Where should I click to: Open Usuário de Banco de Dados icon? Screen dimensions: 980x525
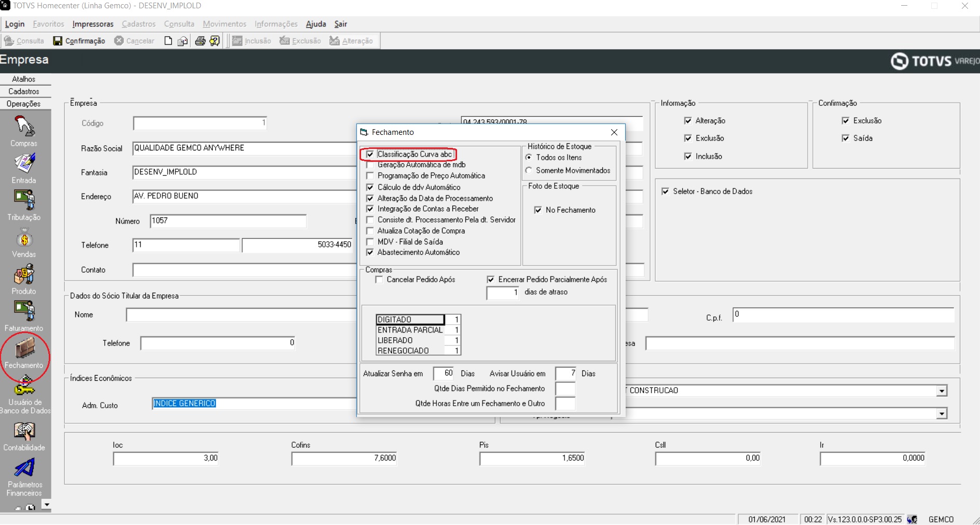click(24, 396)
